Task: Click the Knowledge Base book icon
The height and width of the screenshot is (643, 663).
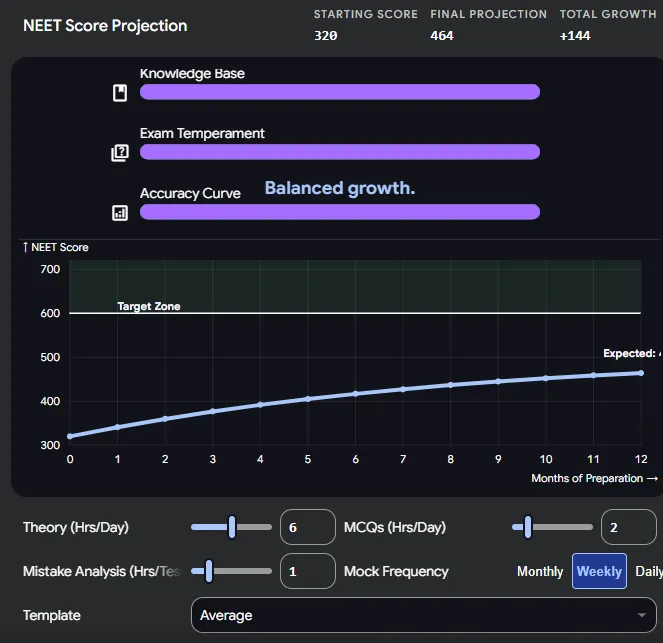Action: [120, 93]
